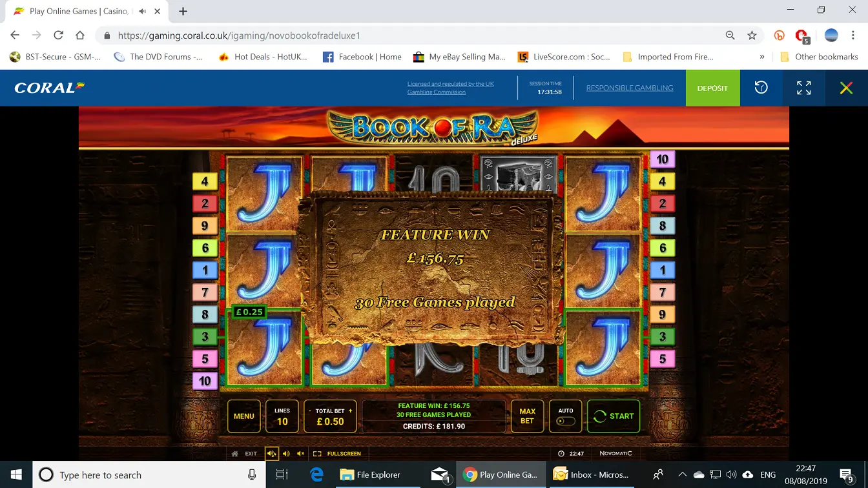Open the AdBlock extension icon
Viewport: 868px width, 488px height.
pyautogui.click(x=801, y=36)
